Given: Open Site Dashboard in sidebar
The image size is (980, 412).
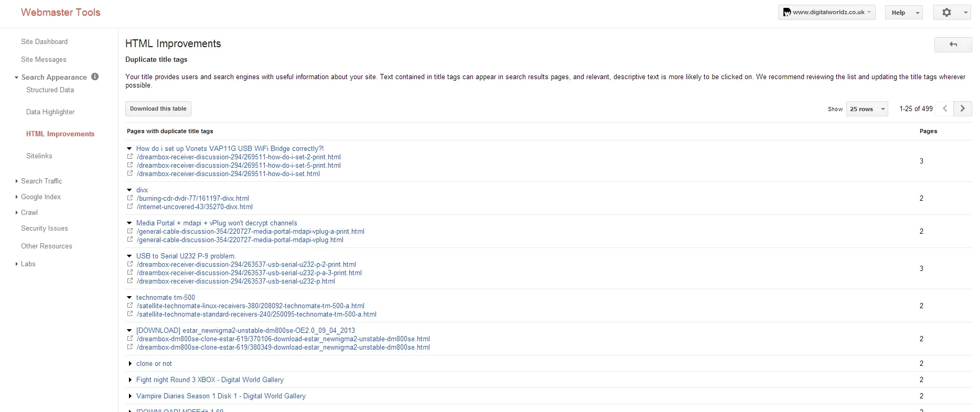Looking at the screenshot, I should click(x=44, y=41).
